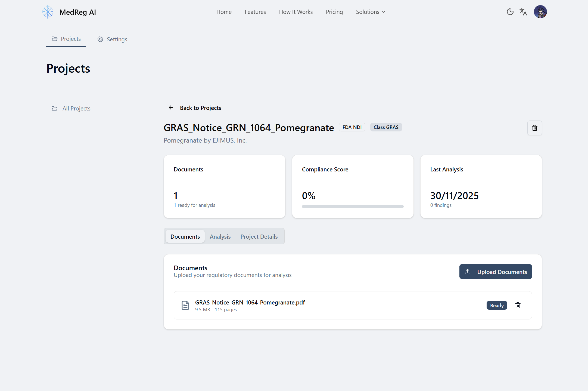Screen dimensions: 588x391
Task: Open the user avatar profile menu
Action: tap(540, 12)
